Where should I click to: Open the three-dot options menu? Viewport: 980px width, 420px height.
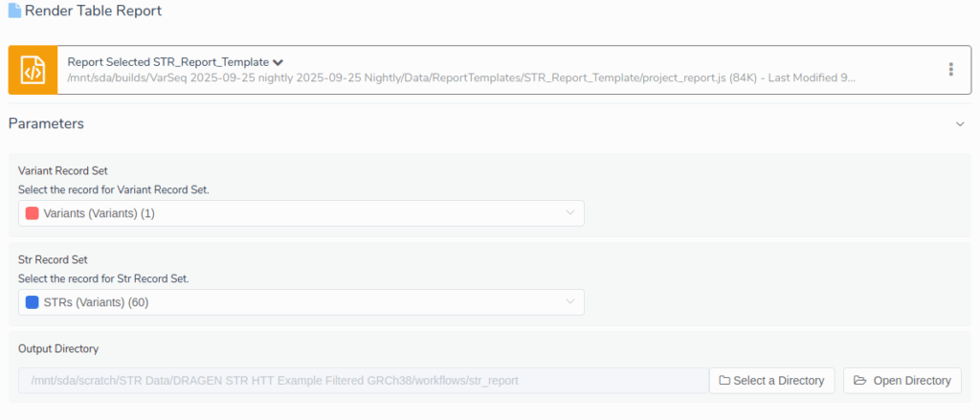(950, 70)
